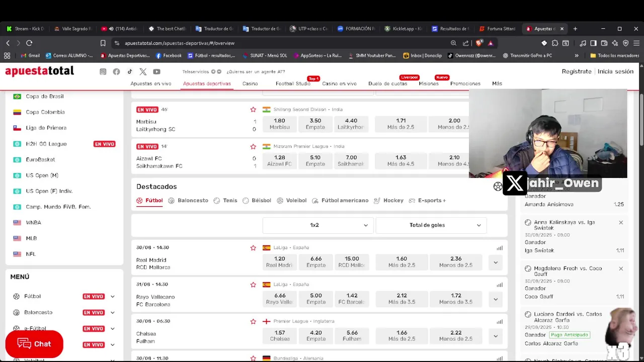Viewport: 644px width, 362px height.
Task: Reload the page with browser refresh icon
Action: tap(29, 43)
